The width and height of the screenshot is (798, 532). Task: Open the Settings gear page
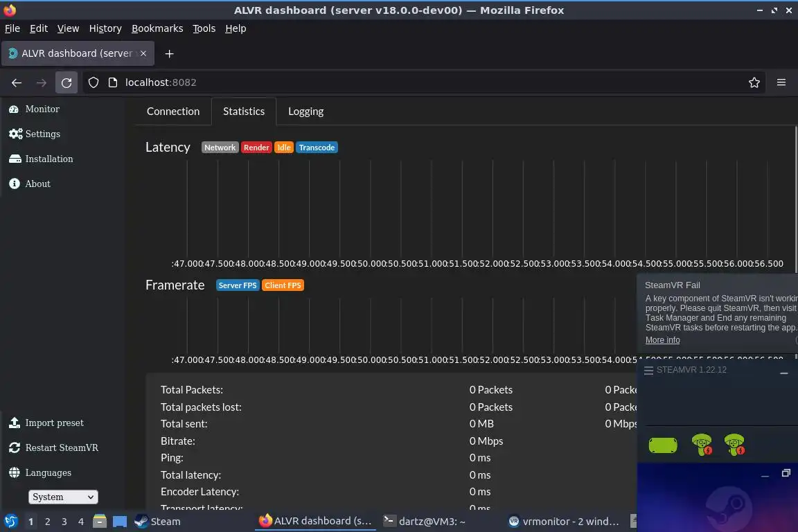(x=35, y=134)
